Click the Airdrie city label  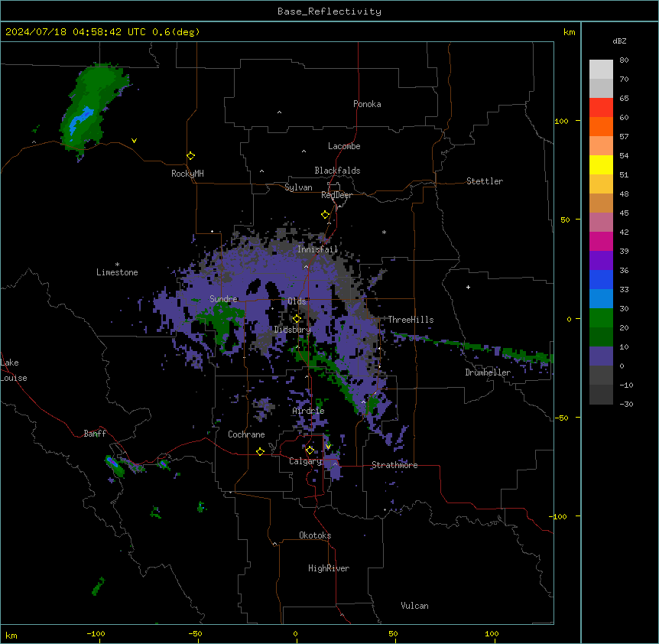pos(308,411)
